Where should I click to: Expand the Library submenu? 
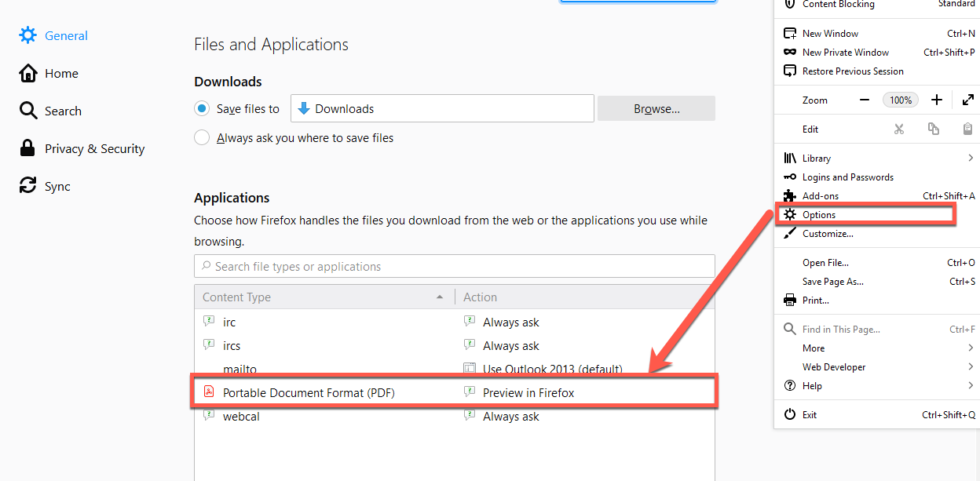(x=877, y=159)
